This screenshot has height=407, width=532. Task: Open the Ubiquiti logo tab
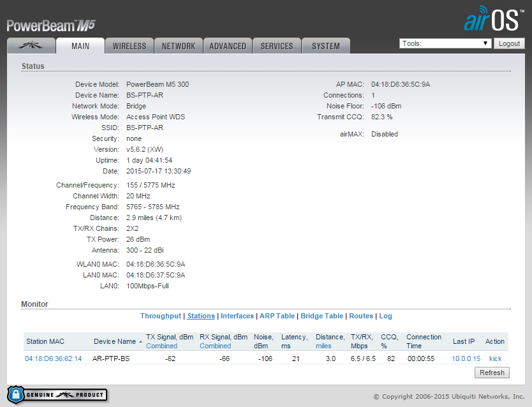31,46
